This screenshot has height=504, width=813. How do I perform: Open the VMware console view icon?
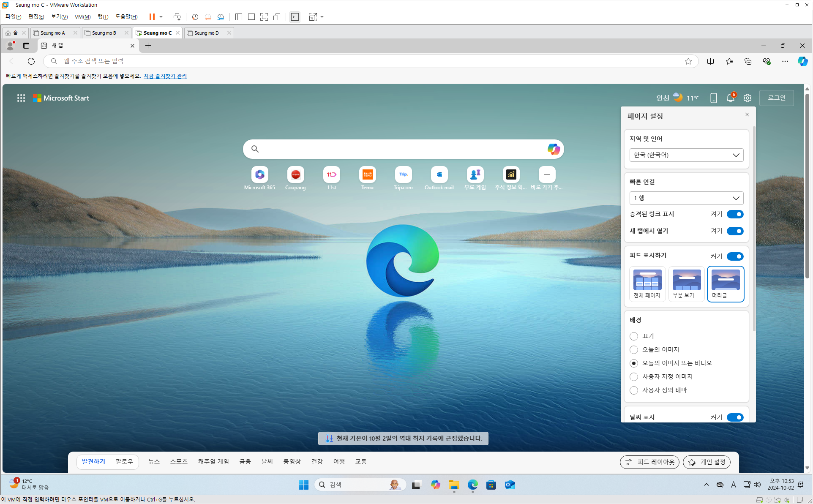[295, 17]
